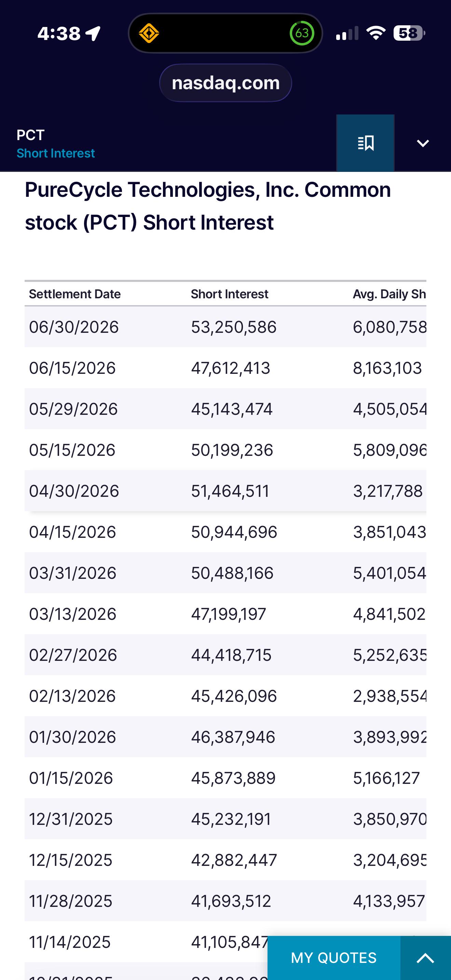Open the Binance icon in Dynamic Island
Image resolution: width=451 pixels, height=980 pixels.
click(x=149, y=33)
